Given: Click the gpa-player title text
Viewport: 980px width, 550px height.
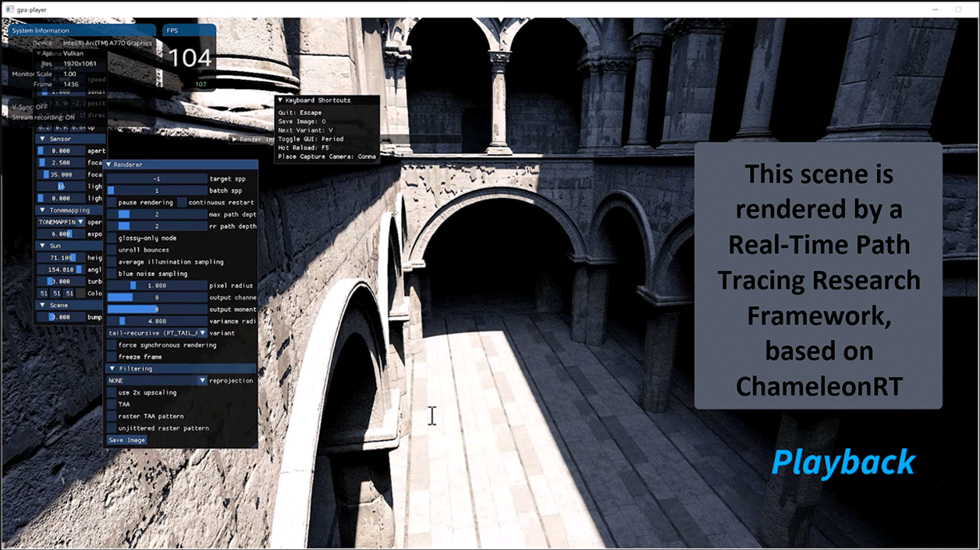Looking at the screenshot, I should pos(33,9).
